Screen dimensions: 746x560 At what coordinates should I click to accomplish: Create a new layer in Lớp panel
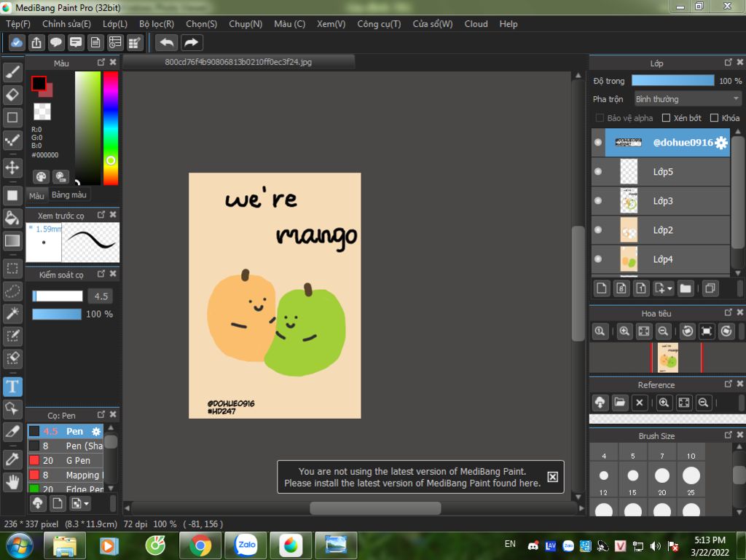tap(601, 288)
